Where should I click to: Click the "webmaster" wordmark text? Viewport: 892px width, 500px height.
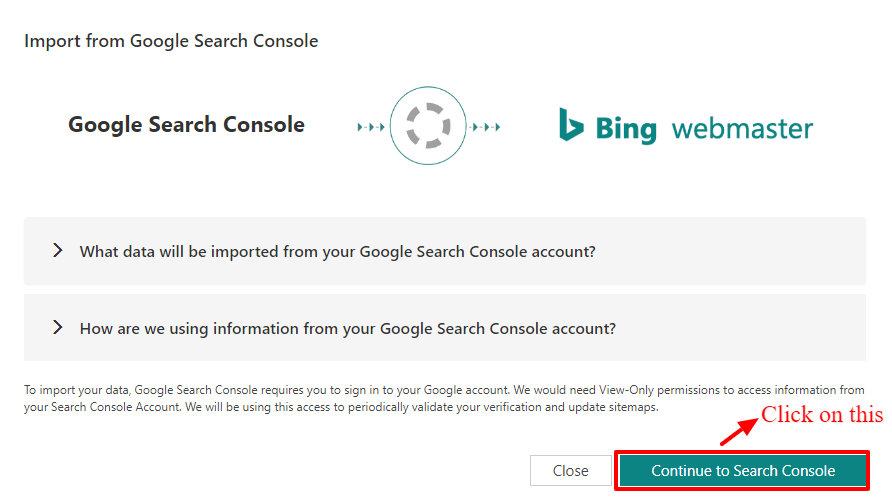(x=742, y=129)
